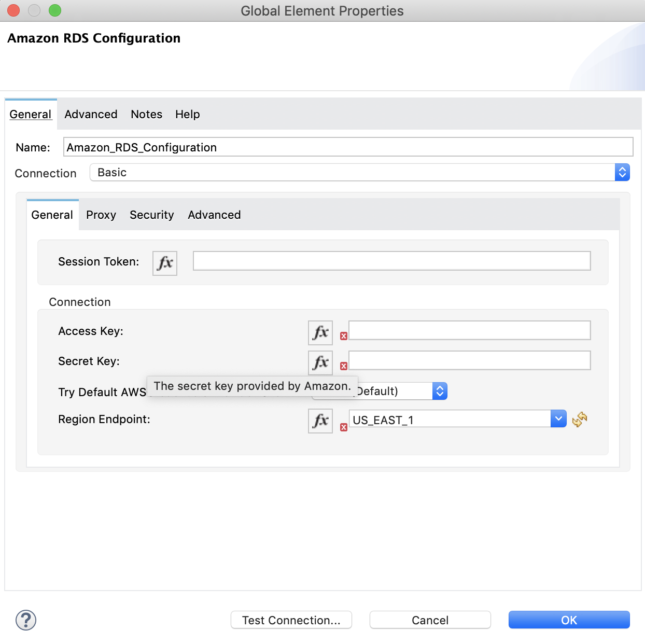Click the fx icon beside Region Endpoint
Screen dimensions: 645x644
click(x=320, y=421)
